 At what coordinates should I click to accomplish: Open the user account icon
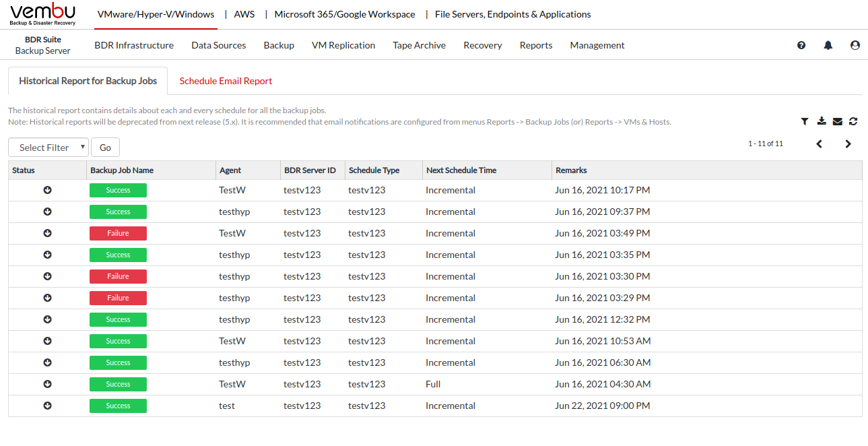pos(855,45)
